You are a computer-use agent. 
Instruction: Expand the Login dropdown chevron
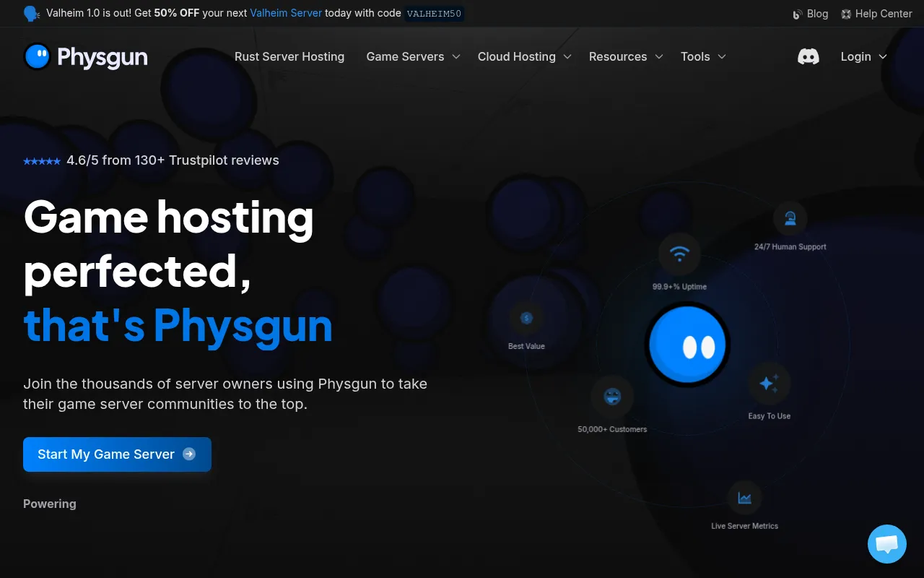(883, 56)
